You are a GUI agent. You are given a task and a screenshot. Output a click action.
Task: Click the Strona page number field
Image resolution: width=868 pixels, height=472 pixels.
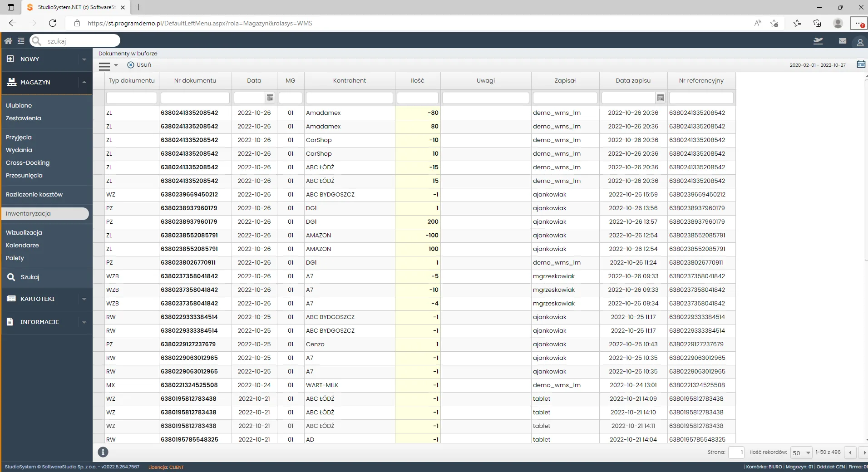pyautogui.click(x=736, y=452)
